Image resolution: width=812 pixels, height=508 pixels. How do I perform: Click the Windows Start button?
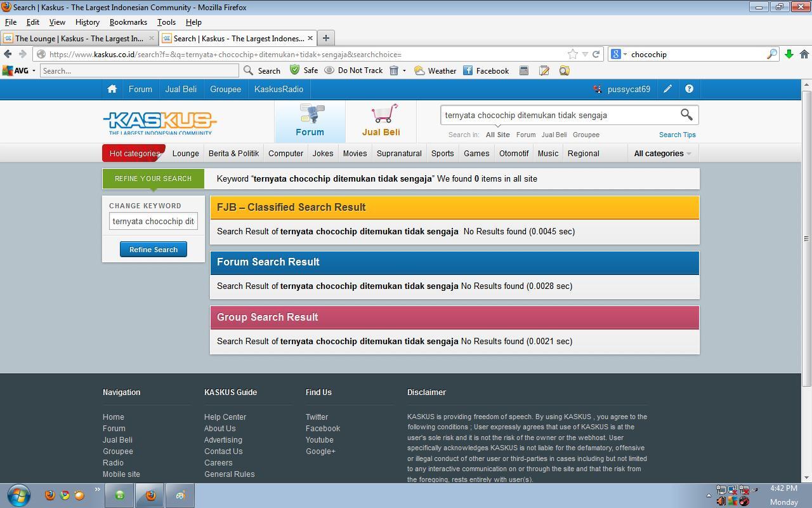pyautogui.click(x=19, y=495)
